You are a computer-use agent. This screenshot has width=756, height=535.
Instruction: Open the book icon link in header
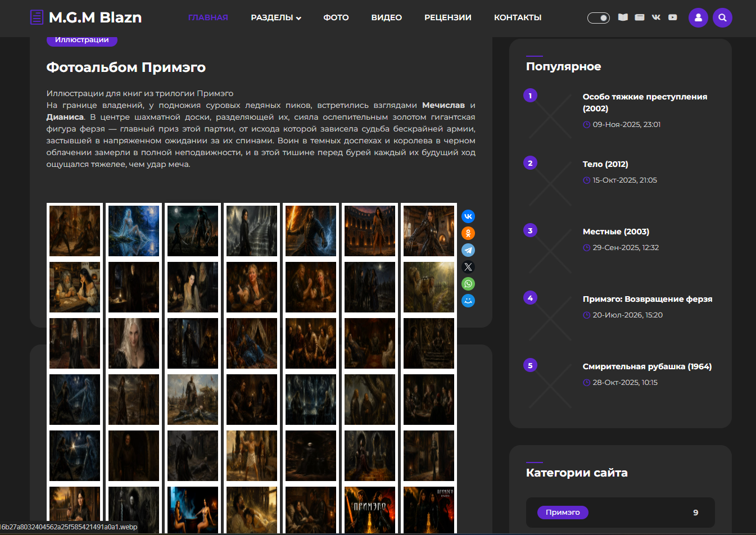coord(623,17)
